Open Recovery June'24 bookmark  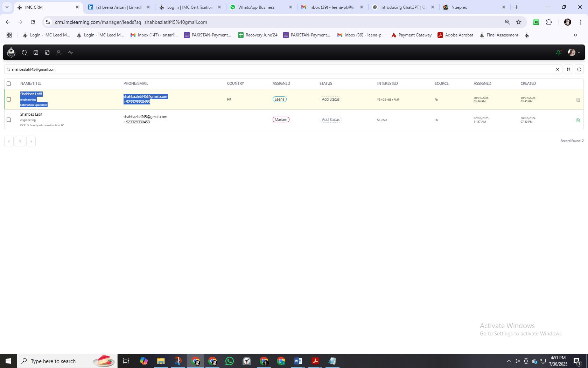point(258,35)
